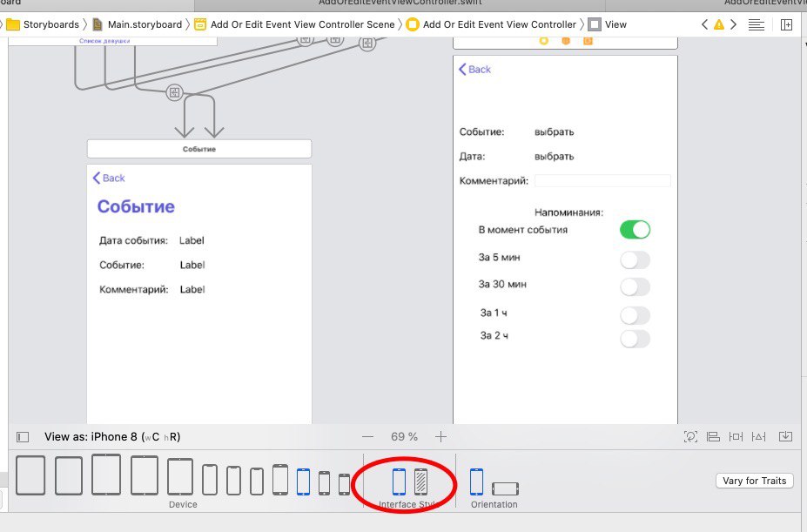Select the yellow view controller dock icon

[543, 41]
